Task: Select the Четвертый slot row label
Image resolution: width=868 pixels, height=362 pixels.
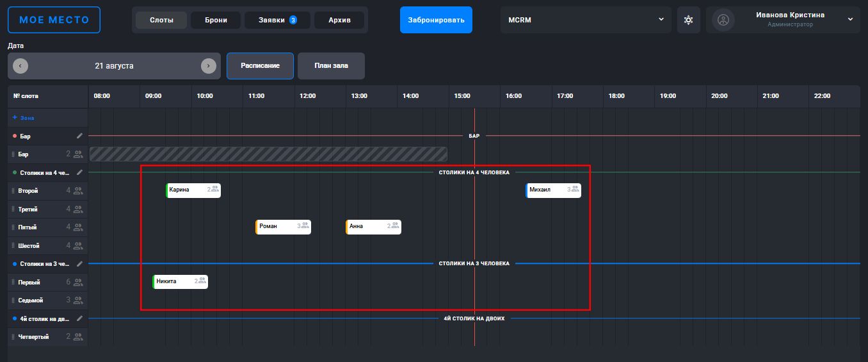Action: [x=33, y=337]
